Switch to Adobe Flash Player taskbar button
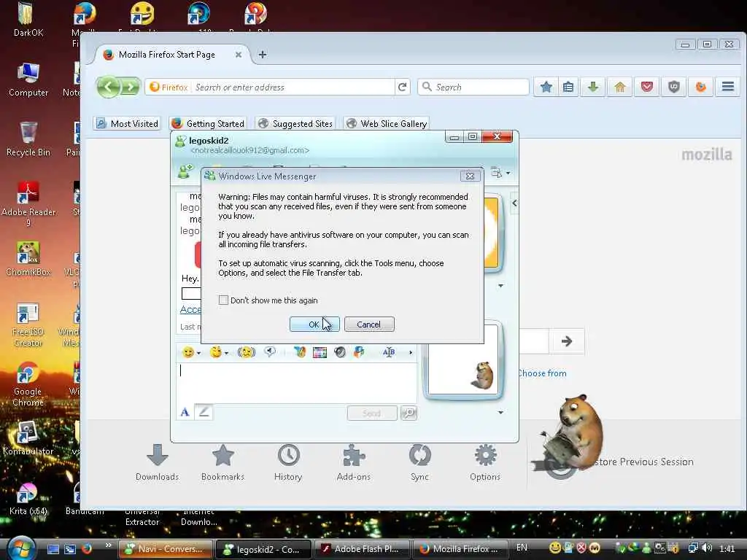747x560 pixels. point(362,549)
